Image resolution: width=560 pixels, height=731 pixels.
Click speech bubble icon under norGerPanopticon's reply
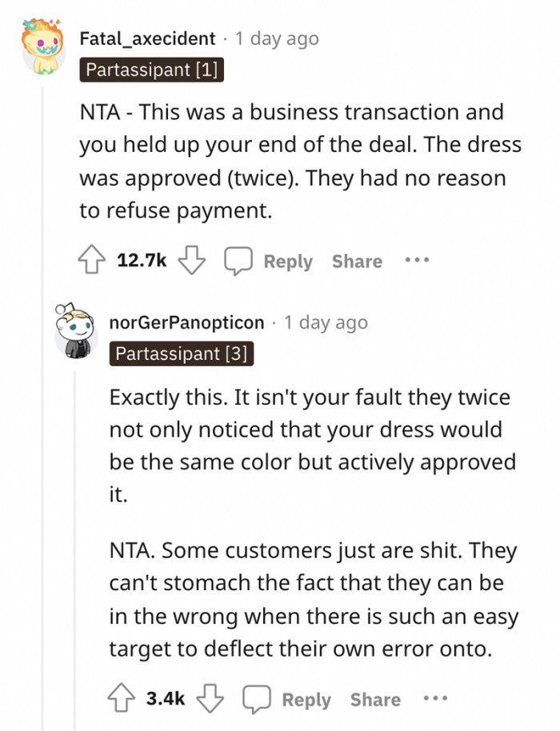(x=258, y=699)
